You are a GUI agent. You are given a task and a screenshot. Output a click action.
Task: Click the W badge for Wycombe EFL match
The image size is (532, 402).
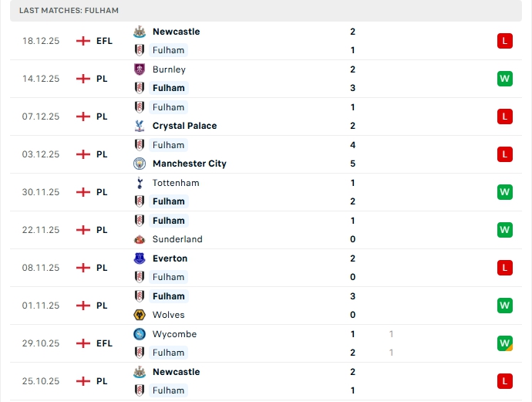(505, 343)
